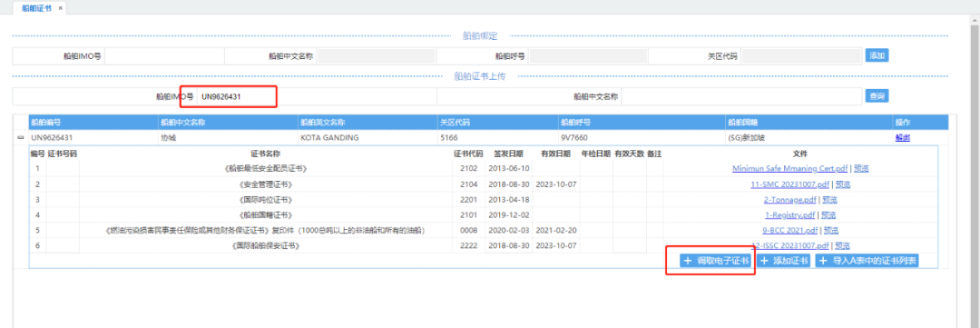Image resolution: width=980 pixels, height=328 pixels.
Task: Close the 船舶证书 tab
Action: (61, 8)
